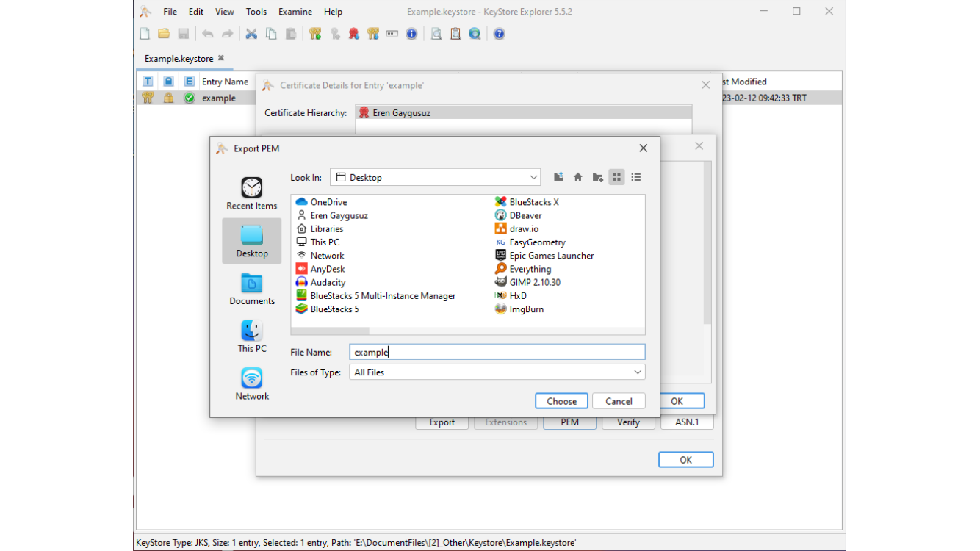Click the Copy icon in the toolbar

271,34
